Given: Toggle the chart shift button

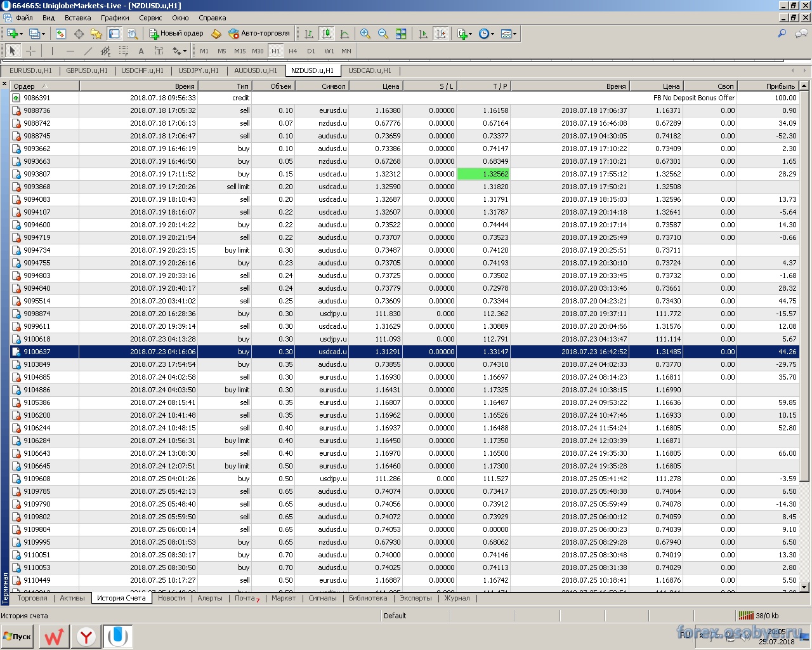Looking at the screenshot, I should 441,34.
